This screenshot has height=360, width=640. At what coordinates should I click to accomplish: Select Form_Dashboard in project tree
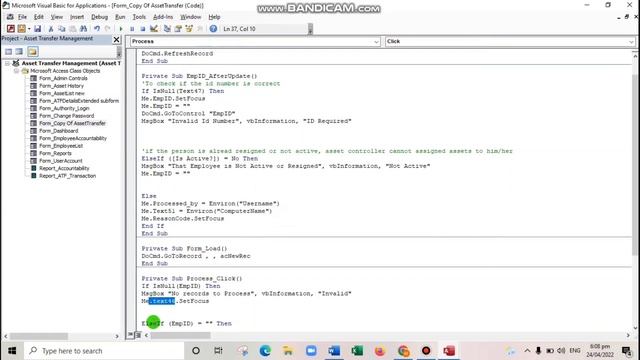pos(58,131)
